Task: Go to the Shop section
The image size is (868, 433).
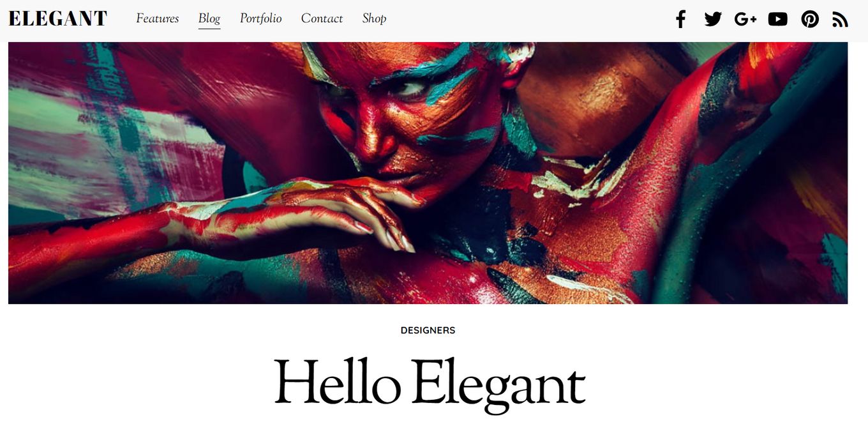Action: (x=375, y=19)
